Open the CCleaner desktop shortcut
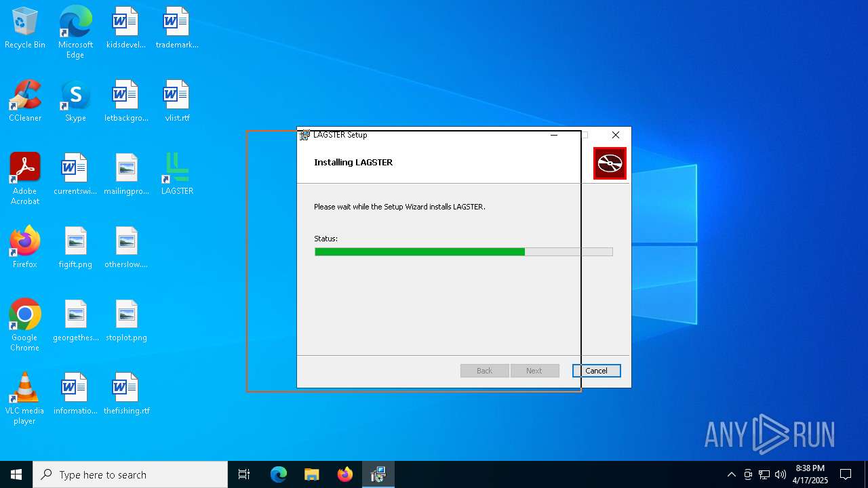868x488 pixels. click(x=25, y=101)
